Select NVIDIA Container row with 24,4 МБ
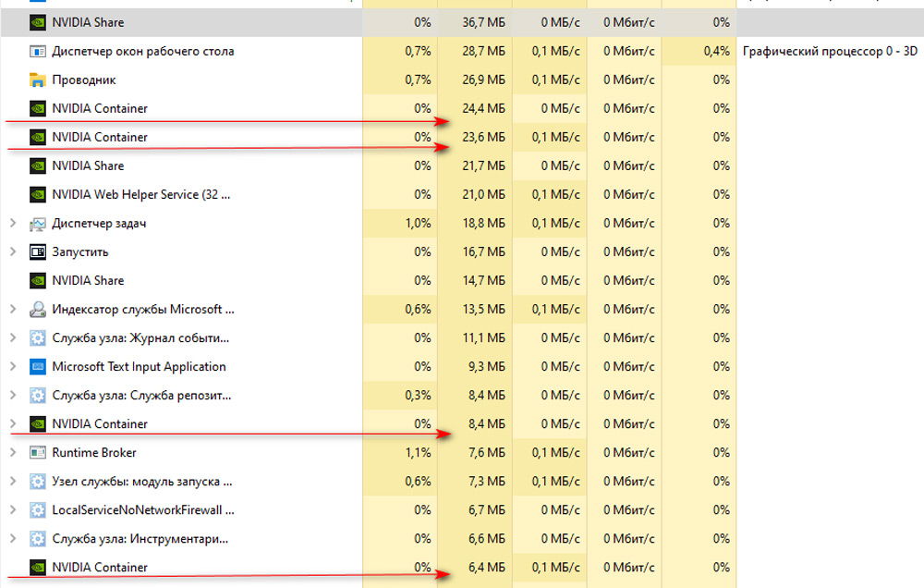Viewport: 924px width, 588px height. [100, 108]
